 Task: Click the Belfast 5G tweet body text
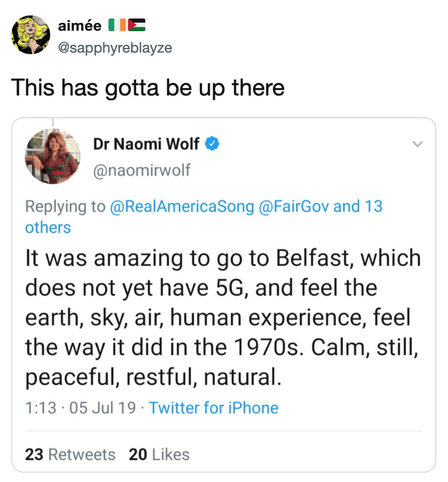[x=222, y=318]
